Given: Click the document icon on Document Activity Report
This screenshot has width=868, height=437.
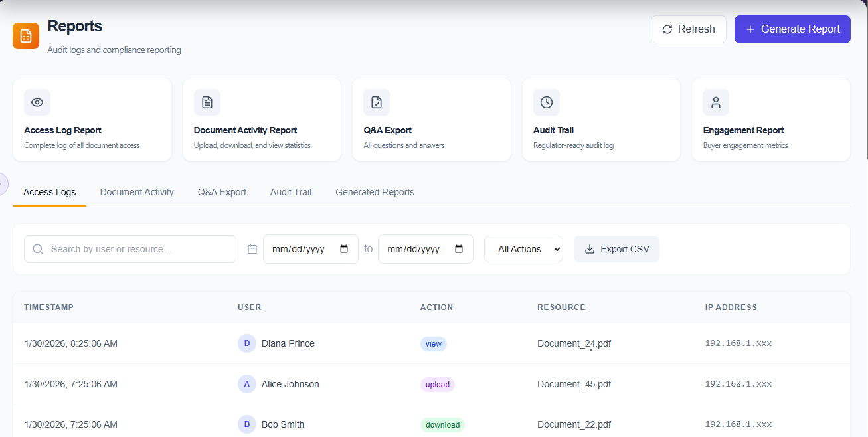Looking at the screenshot, I should pos(207,102).
